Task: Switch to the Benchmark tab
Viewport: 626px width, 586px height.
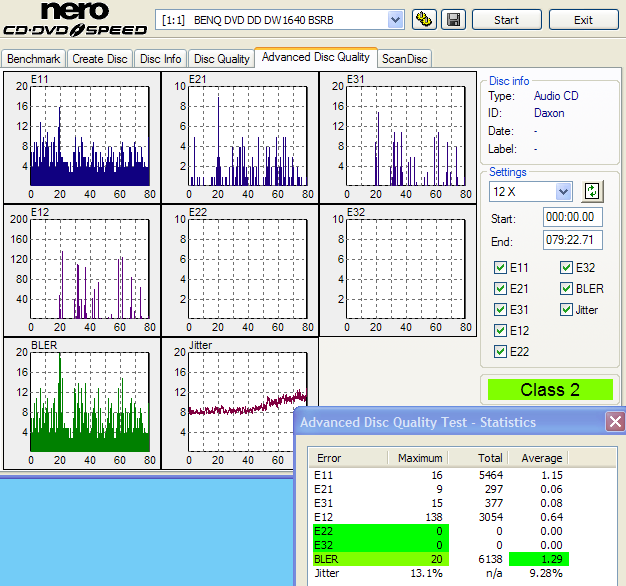Action: tap(35, 59)
